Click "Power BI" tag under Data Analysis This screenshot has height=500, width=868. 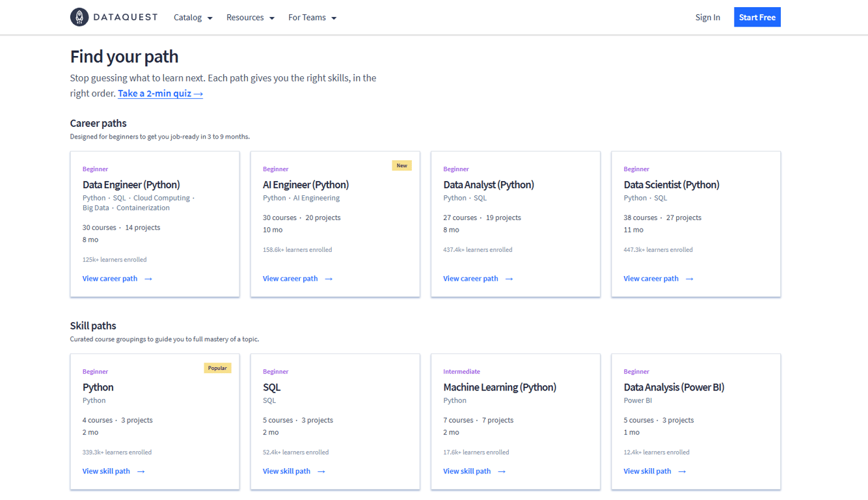(638, 400)
